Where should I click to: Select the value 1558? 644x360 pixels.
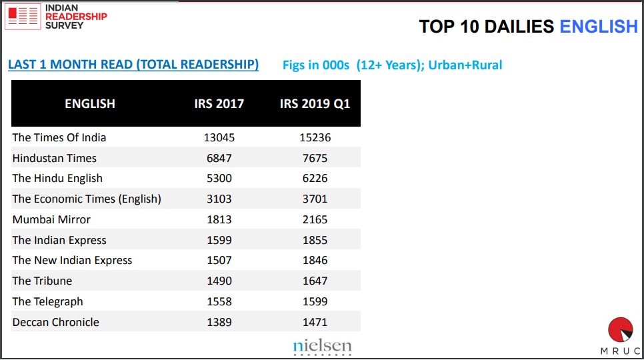219,302
